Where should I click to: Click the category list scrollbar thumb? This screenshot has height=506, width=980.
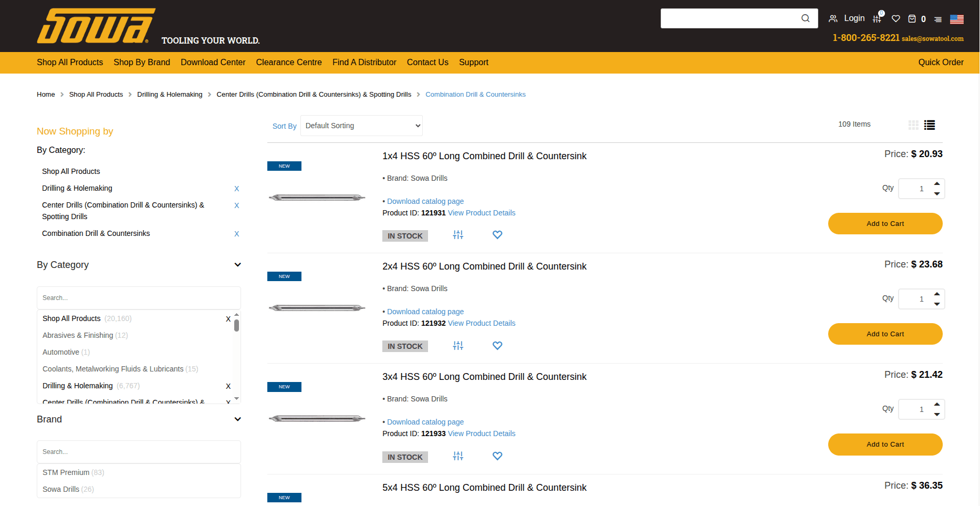pyautogui.click(x=236, y=325)
